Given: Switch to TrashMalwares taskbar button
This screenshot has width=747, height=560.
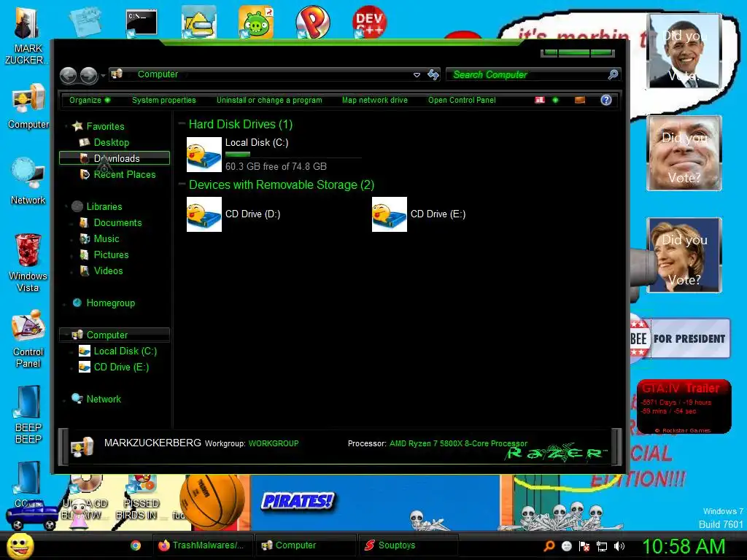Looking at the screenshot, I should coord(201,545).
